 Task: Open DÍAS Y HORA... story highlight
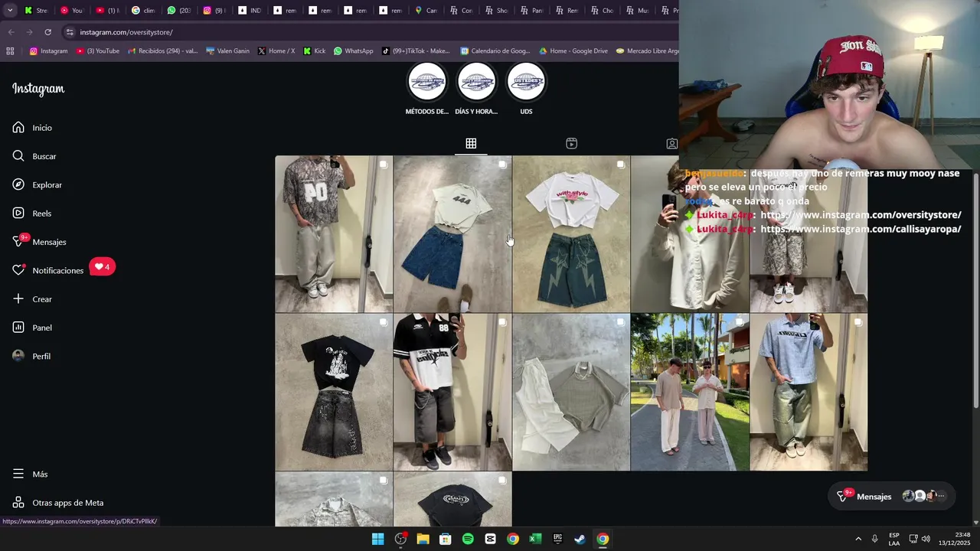click(476, 89)
